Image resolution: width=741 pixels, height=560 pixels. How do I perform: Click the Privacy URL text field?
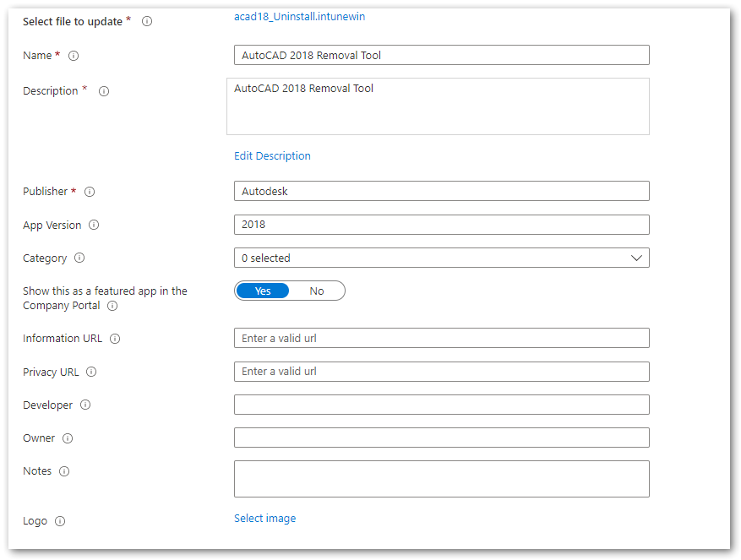(441, 372)
